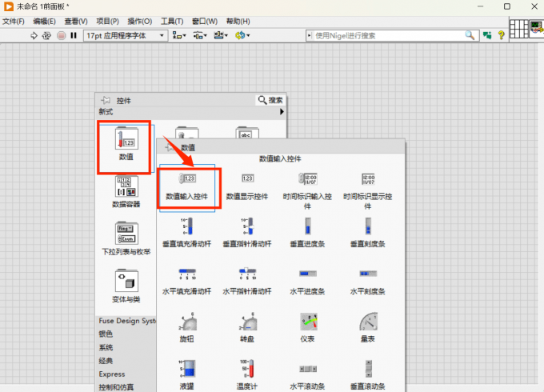Click the Run arrow toolbar button
Viewport: 544px width, 392px height.
pos(34,35)
